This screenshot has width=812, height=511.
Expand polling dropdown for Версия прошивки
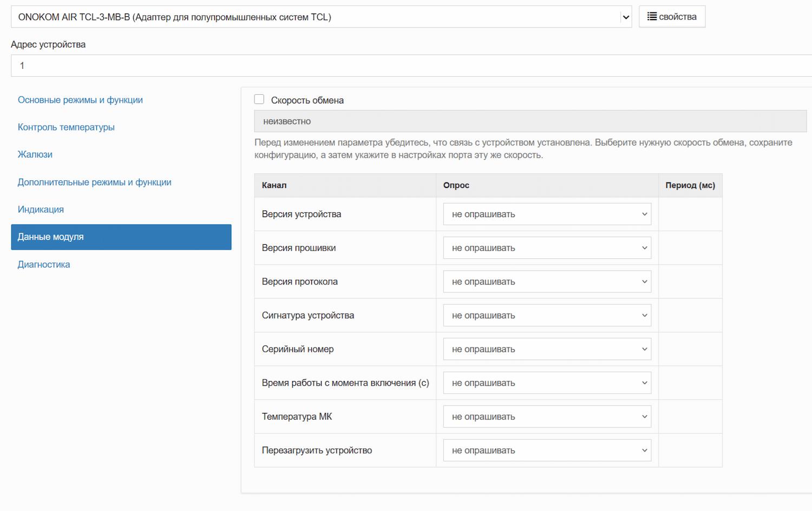[x=547, y=248]
